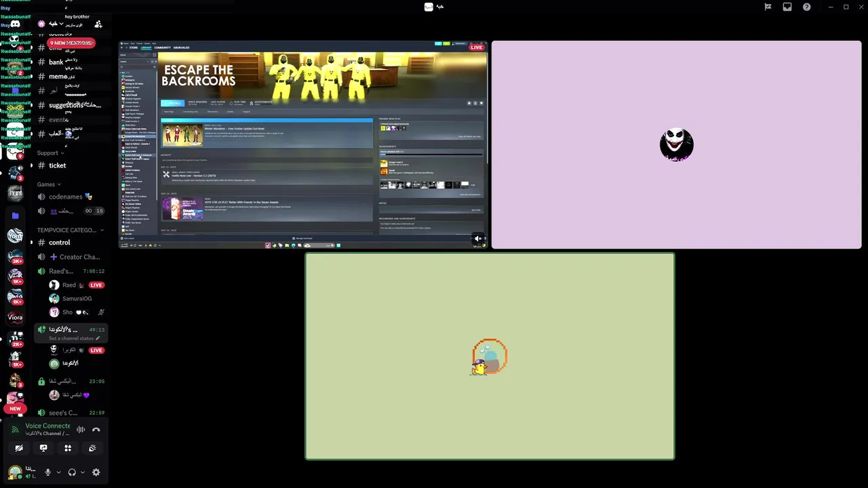Image resolution: width=868 pixels, height=488 pixels.
Task: Open the Viora server icon
Action: (x=15, y=317)
